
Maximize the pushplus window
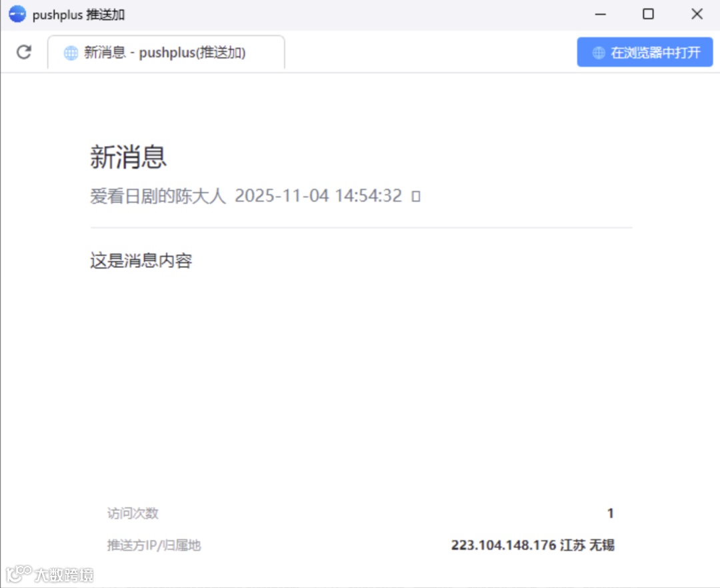tap(648, 14)
